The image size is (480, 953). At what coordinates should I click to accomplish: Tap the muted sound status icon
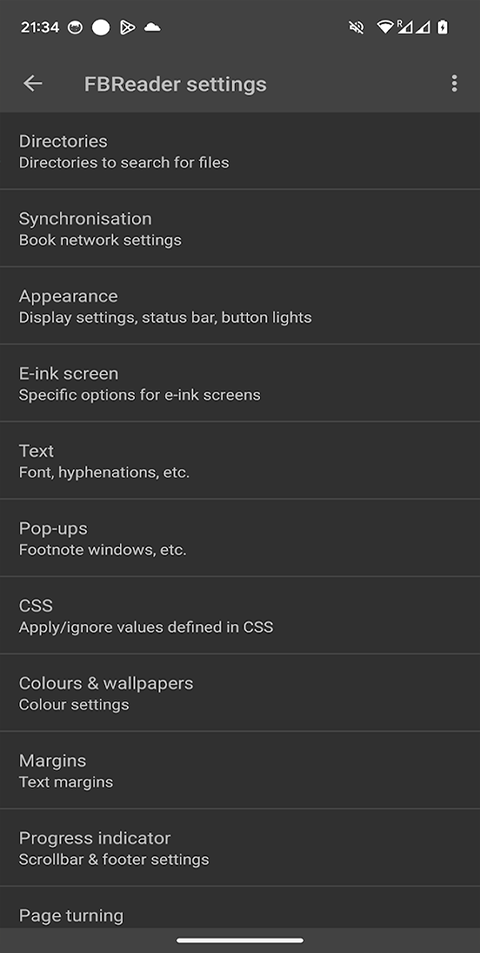[356, 27]
